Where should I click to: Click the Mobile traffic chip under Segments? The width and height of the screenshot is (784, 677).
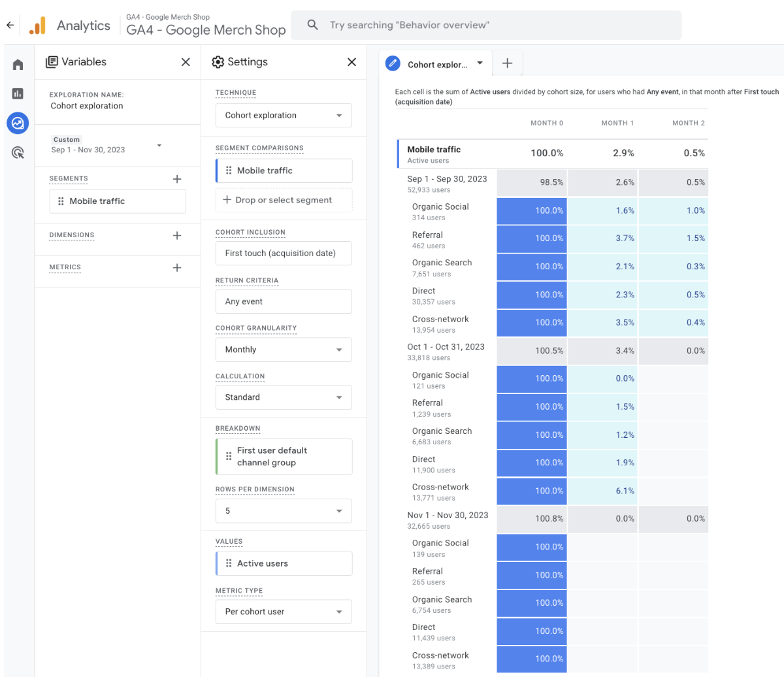[118, 201]
